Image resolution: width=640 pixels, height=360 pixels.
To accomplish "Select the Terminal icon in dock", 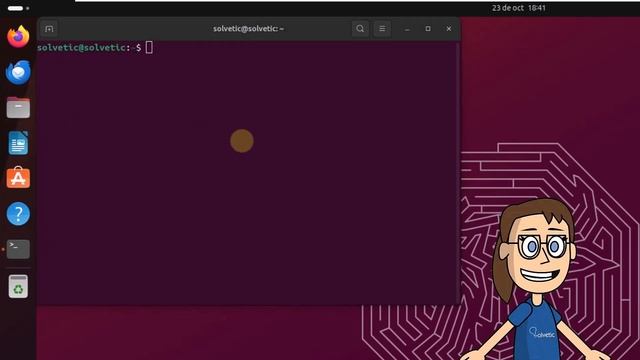I will point(18,249).
